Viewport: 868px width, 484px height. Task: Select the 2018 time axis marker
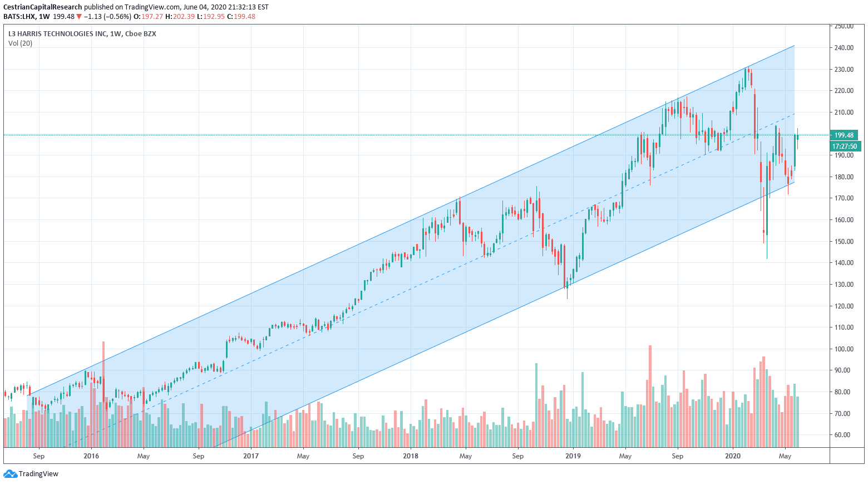[411, 456]
